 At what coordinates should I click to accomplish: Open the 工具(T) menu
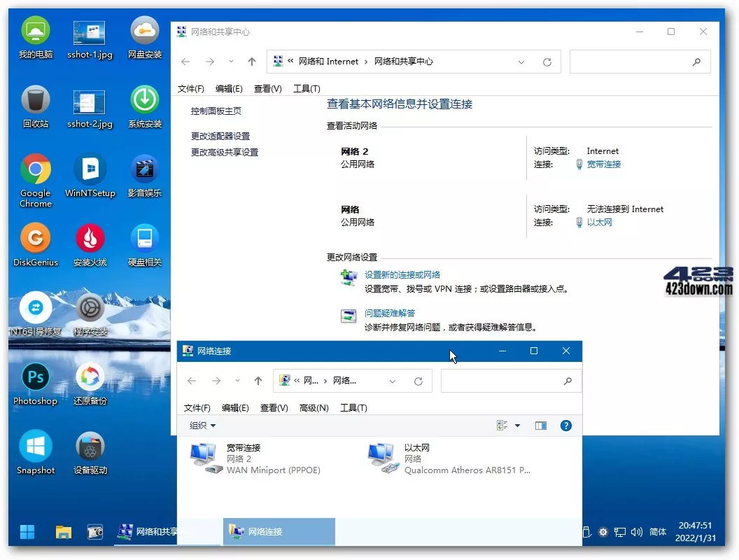pos(353,407)
